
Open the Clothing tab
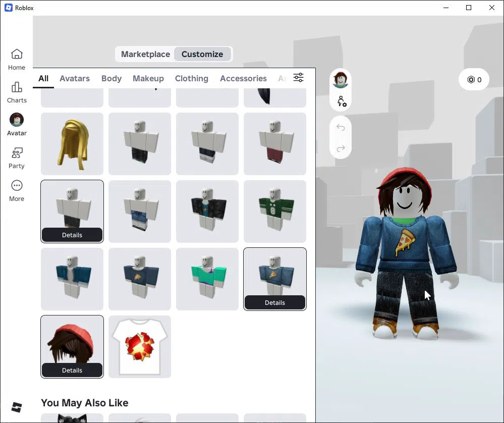tap(192, 78)
